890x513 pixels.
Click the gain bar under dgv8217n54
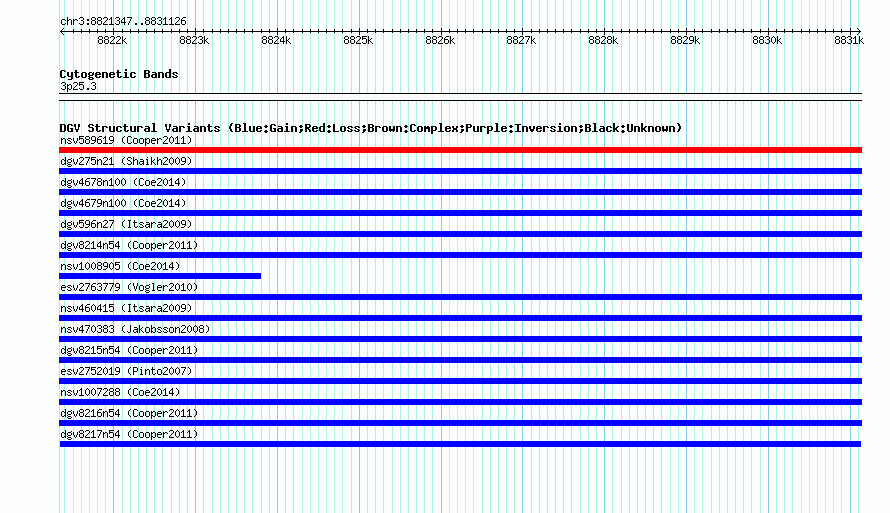(460, 444)
